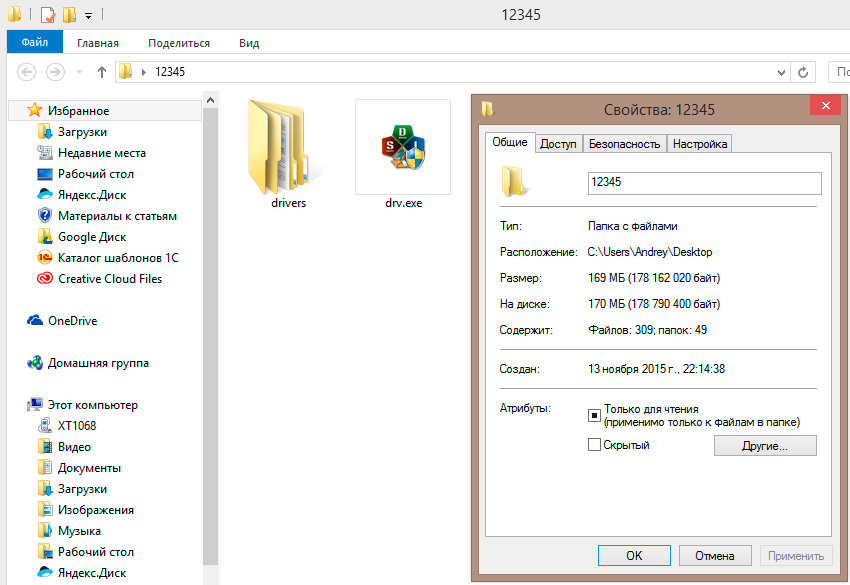Switch to the Доступ tab in properties
The image size is (850, 585).
coord(558,144)
